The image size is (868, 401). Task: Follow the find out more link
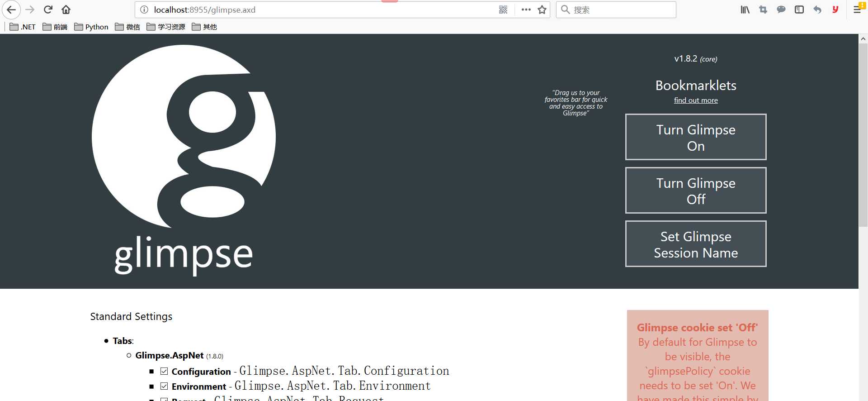pos(696,100)
